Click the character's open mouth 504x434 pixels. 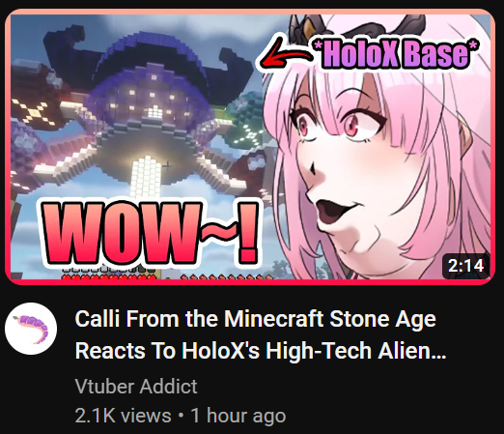point(331,210)
